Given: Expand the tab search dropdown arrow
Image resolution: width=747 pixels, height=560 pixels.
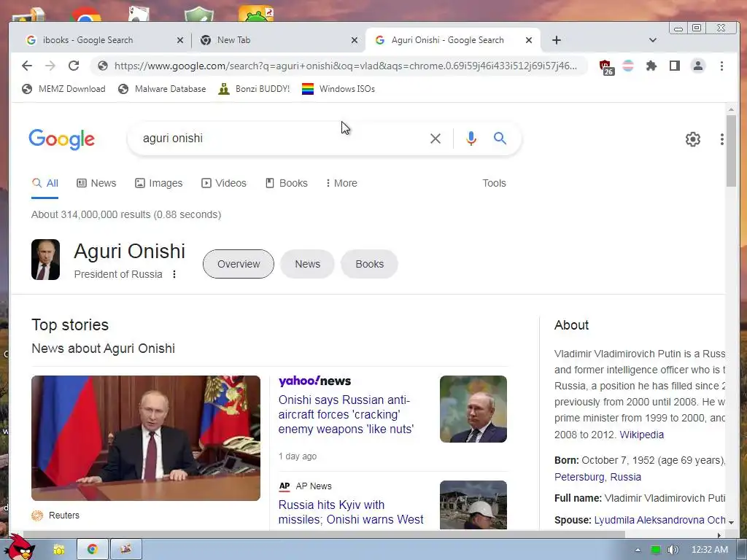Looking at the screenshot, I should coord(653,40).
